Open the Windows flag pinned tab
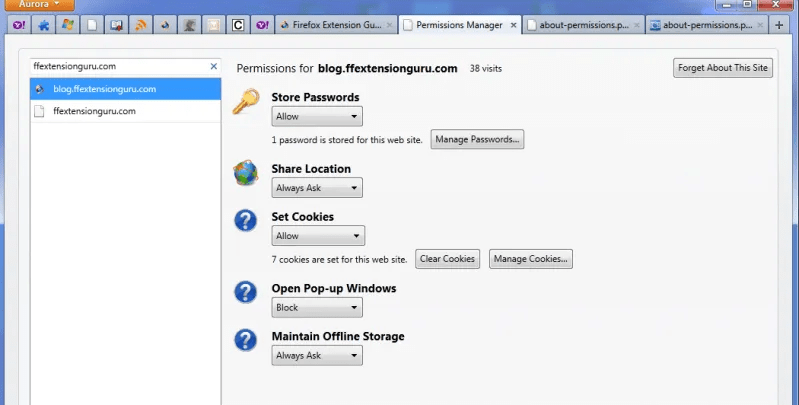 point(67,25)
